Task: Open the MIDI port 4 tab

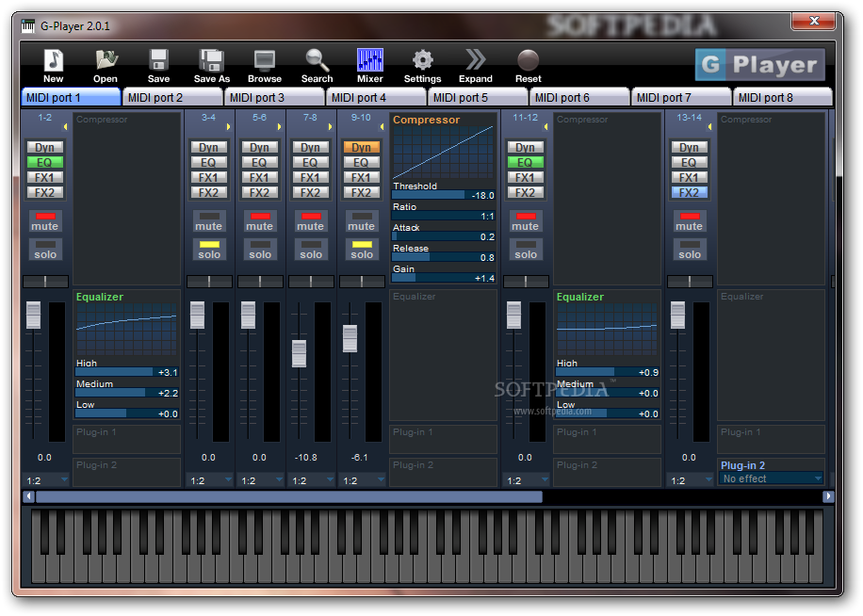Action: (x=377, y=97)
